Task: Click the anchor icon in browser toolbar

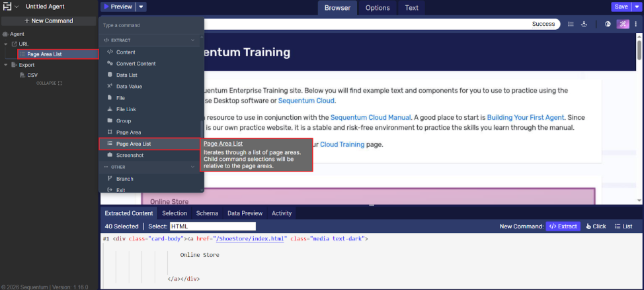Action: [584, 24]
